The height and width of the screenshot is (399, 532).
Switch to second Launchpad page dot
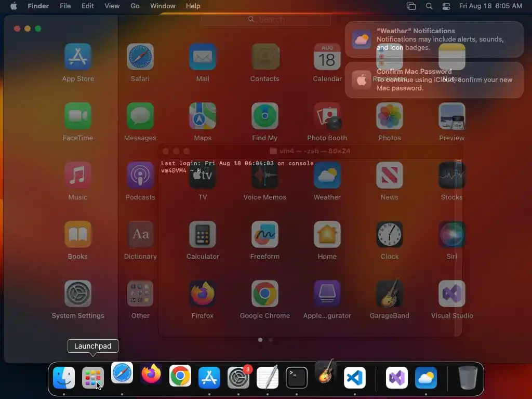(271, 340)
